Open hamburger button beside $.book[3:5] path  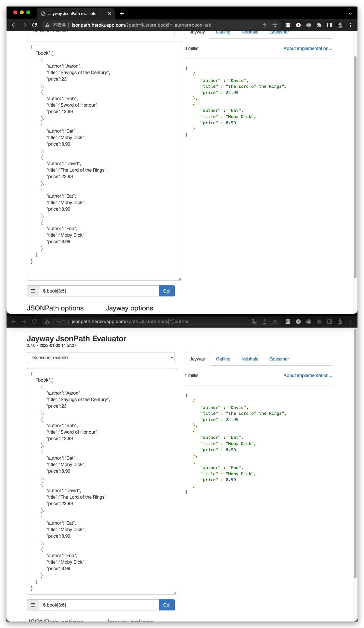[x=33, y=291]
